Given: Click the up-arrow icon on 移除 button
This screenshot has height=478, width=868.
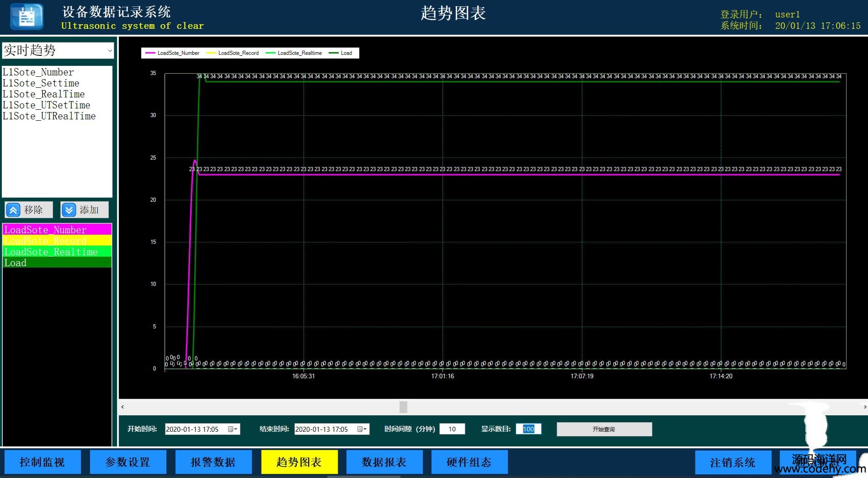Looking at the screenshot, I should coord(13,210).
